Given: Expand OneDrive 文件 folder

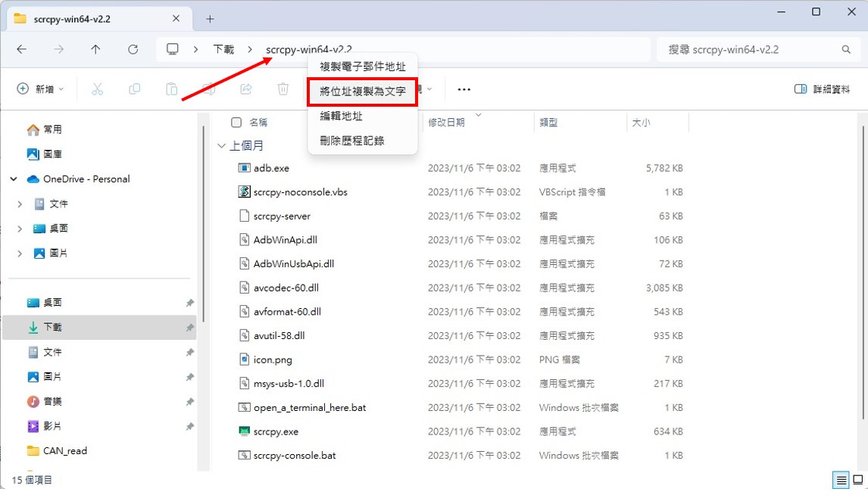Looking at the screenshot, I should coord(20,204).
